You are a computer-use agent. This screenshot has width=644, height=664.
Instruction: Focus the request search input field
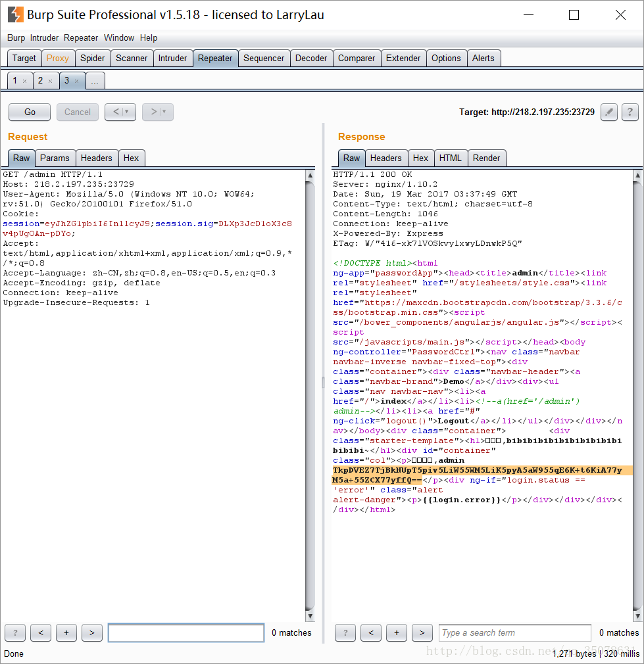pos(186,632)
